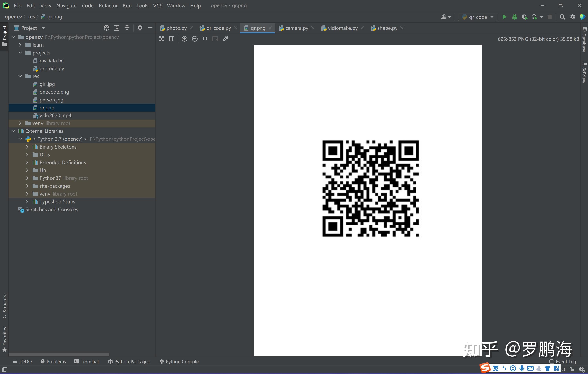Collapse all nodes in Project panel
Image resolution: width=588 pixels, height=374 pixels.
tap(127, 28)
